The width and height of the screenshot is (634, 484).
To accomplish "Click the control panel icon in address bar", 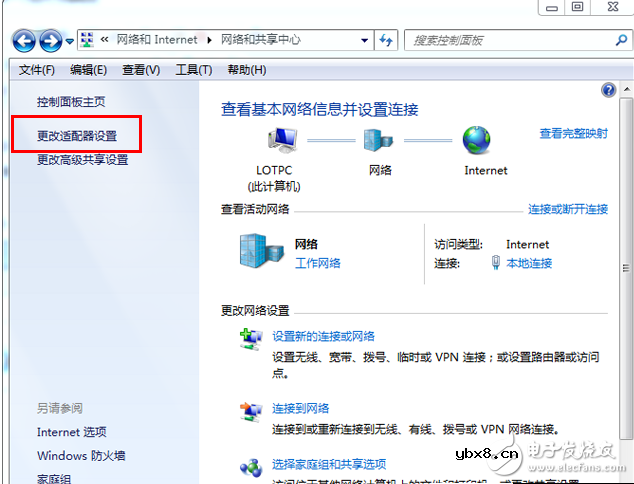I will pos(87,40).
